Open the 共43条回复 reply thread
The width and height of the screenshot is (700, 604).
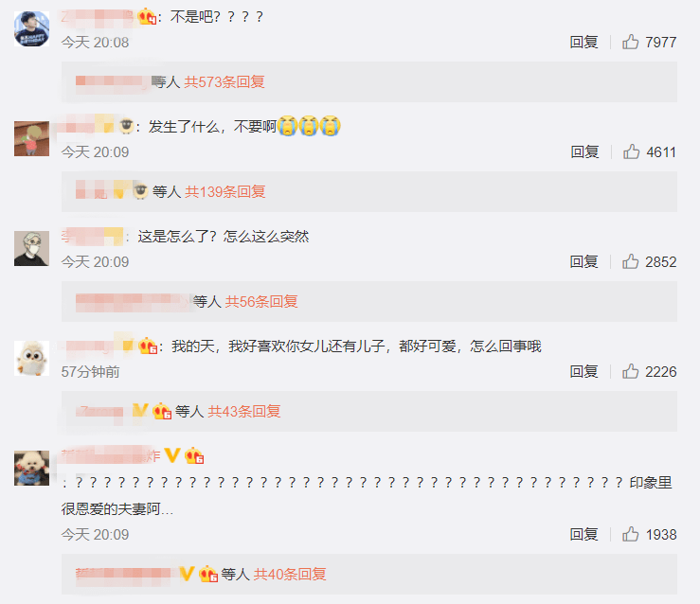[244, 411]
